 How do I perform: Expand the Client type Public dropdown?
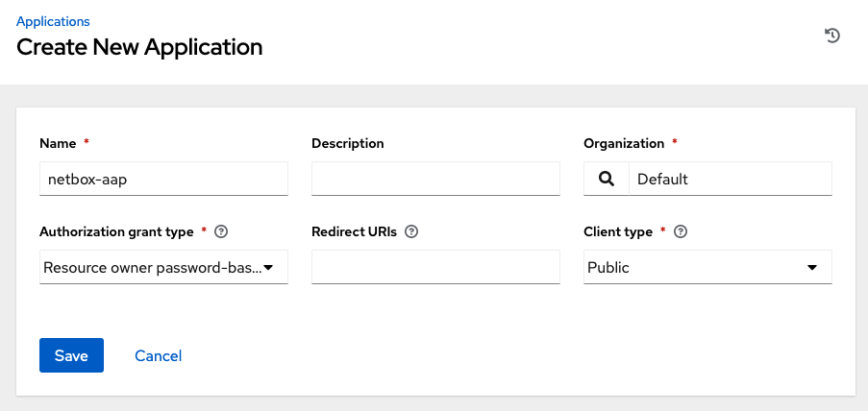point(707,267)
